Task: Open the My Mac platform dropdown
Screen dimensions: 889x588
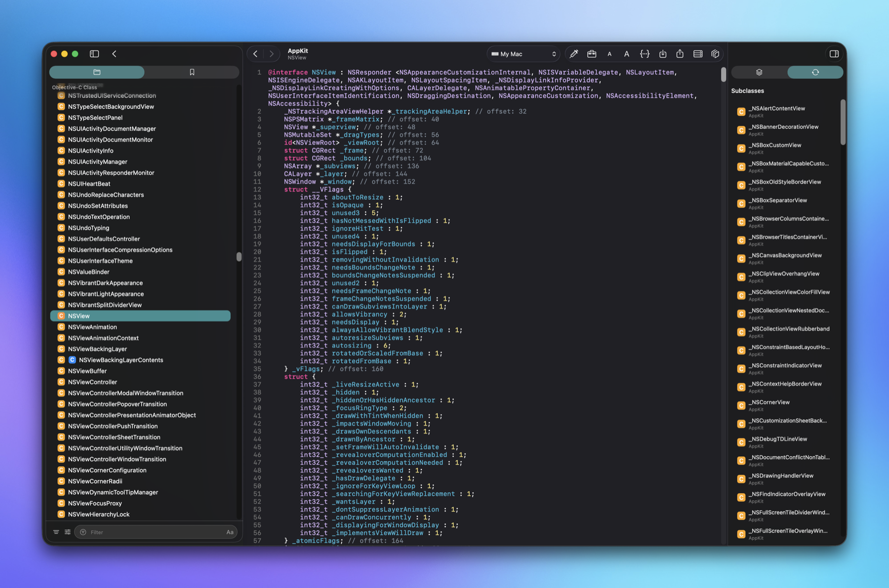Action: [524, 54]
